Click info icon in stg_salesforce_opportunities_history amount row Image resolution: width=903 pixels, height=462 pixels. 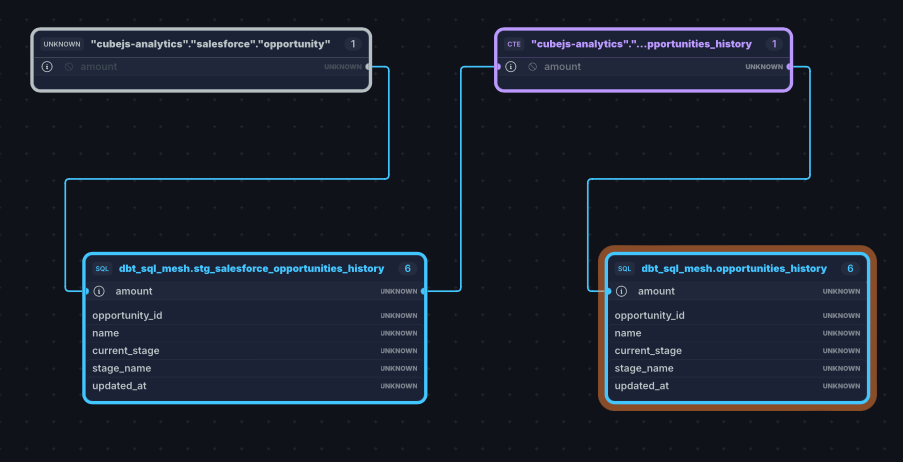pos(99,291)
